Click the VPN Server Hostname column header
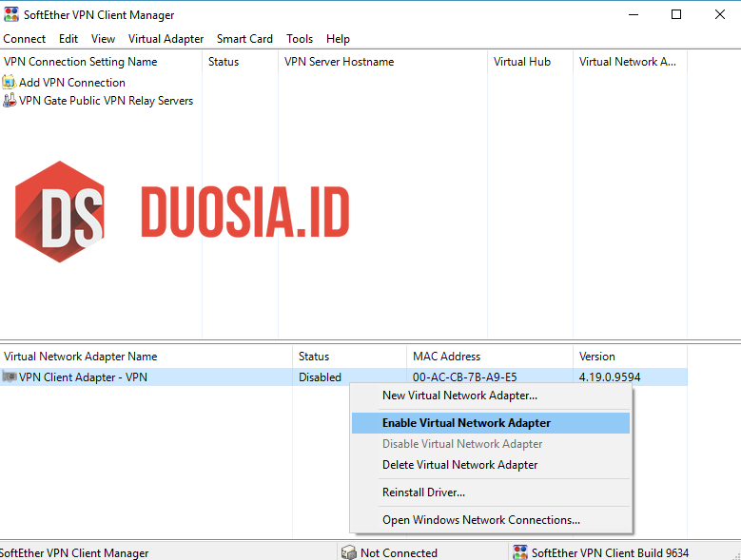The height and width of the screenshot is (560, 741). (382, 62)
